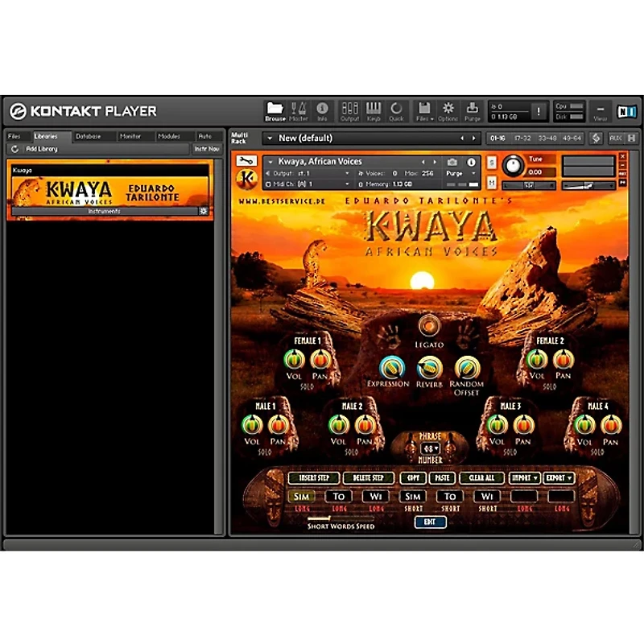Click the Edit button

430,522
